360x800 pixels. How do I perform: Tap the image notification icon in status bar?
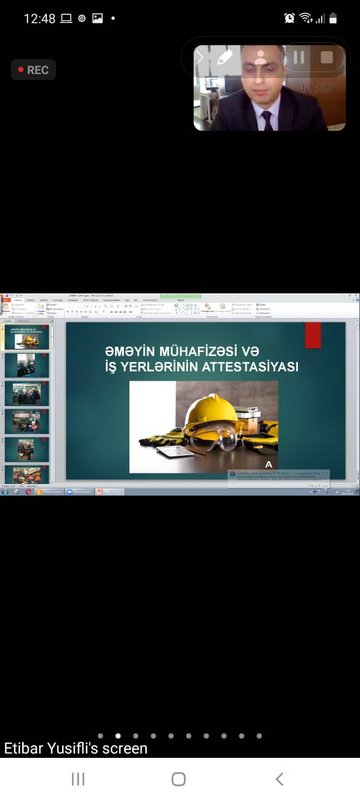click(x=97, y=18)
